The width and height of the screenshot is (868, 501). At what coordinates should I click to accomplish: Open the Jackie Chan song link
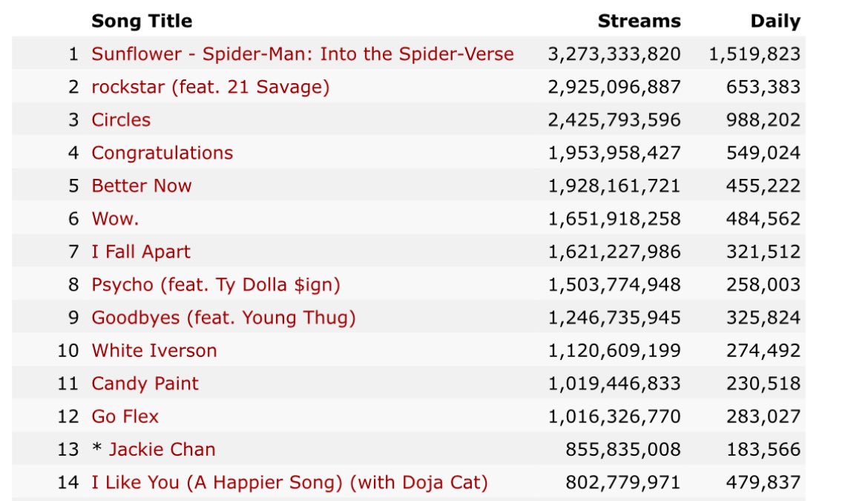click(162, 449)
